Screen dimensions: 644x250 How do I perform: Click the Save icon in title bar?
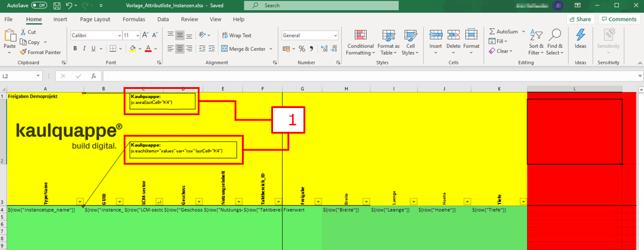[x=57, y=6]
